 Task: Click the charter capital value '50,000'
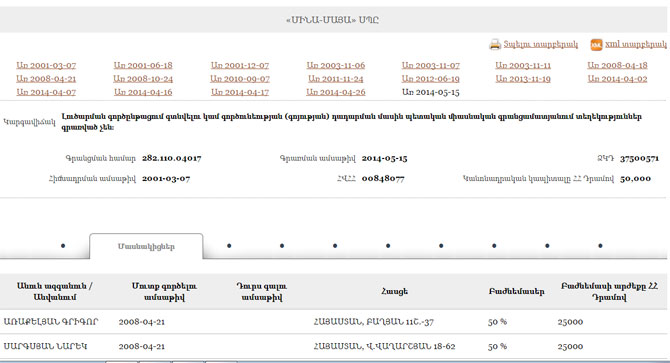click(x=636, y=178)
